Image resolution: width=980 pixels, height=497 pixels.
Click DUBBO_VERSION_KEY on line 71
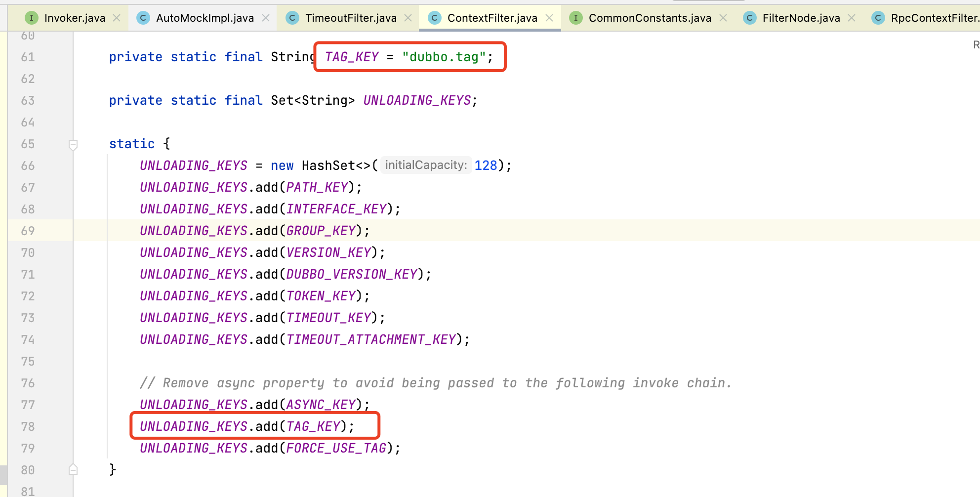coord(352,275)
